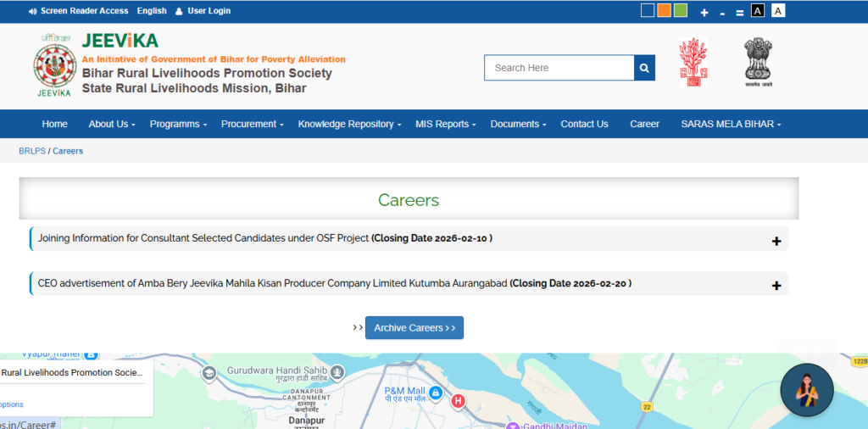
Task: Click the search magnifier button
Action: [x=644, y=68]
